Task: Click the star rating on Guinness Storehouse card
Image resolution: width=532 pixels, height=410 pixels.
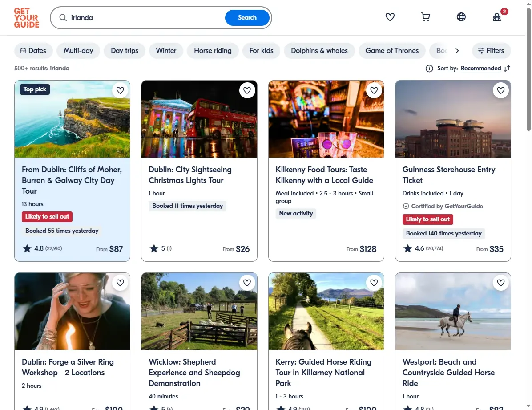Action: [423, 249]
